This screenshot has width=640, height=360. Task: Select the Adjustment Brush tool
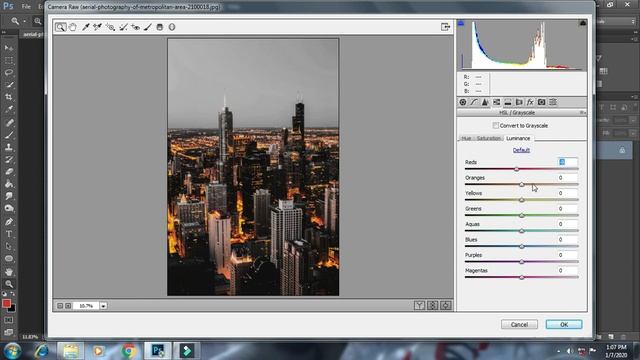point(148,27)
